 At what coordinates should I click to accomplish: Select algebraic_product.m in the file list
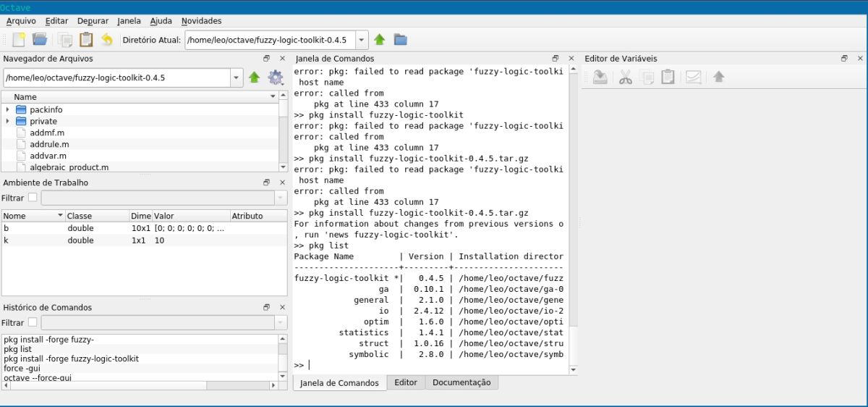(x=69, y=167)
